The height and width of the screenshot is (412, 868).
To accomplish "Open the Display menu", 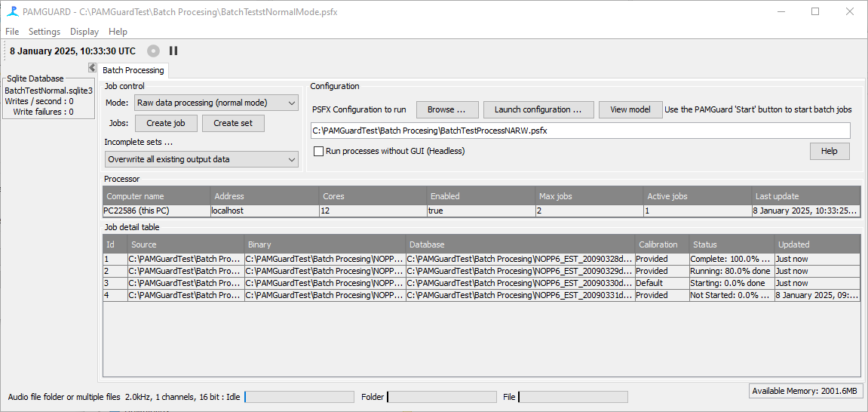I will [84, 32].
